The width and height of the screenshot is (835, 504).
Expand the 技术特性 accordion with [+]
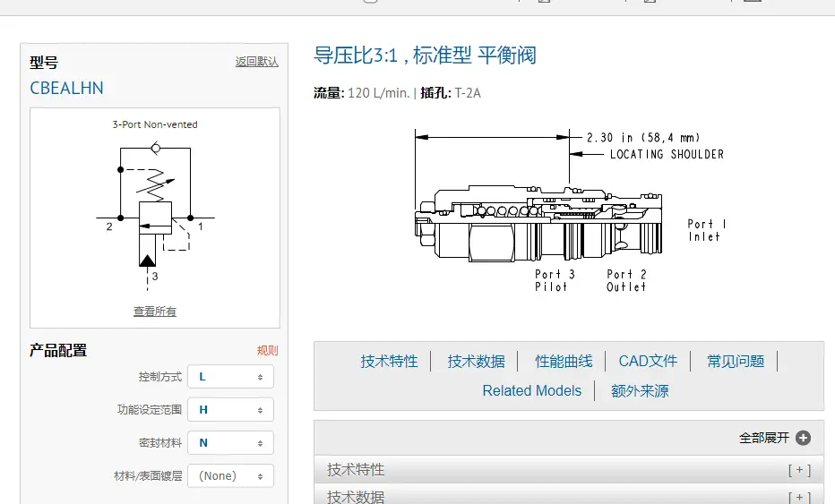[569, 470]
